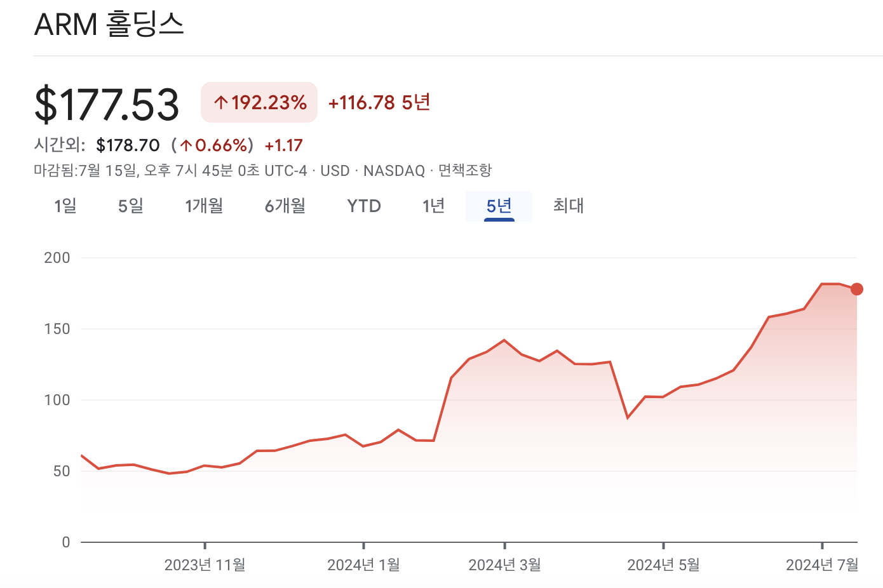Viewport: 883px width, 588px height.
Task: Click the 192.23% change badge
Action: pyautogui.click(x=259, y=102)
